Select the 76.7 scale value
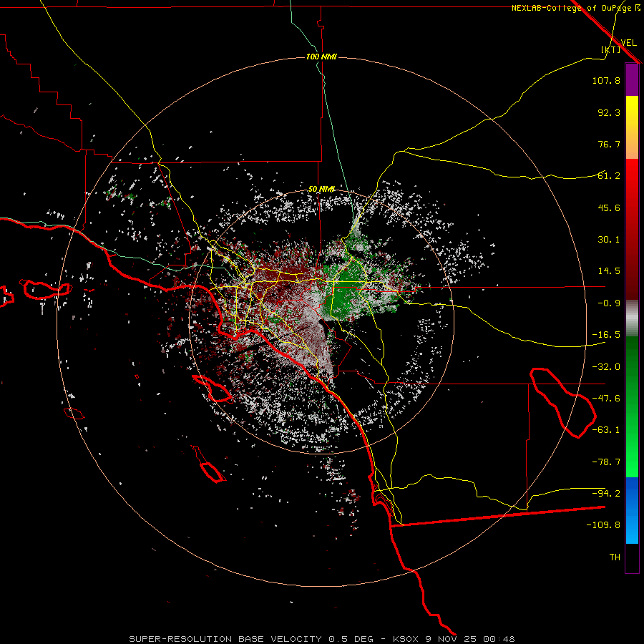Image resolution: width=644 pixels, height=644 pixels. [x=609, y=144]
